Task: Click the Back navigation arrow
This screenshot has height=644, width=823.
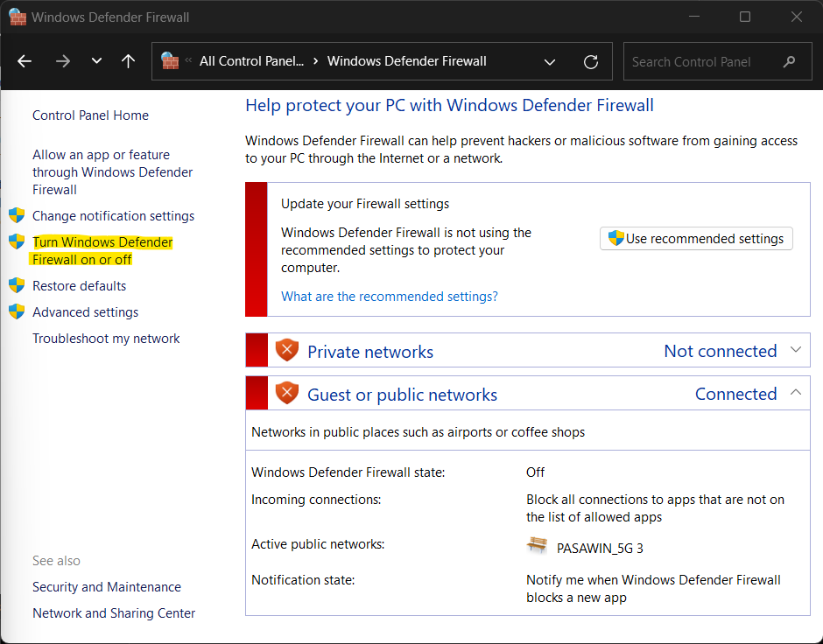Action: pyautogui.click(x=25, y=61)
